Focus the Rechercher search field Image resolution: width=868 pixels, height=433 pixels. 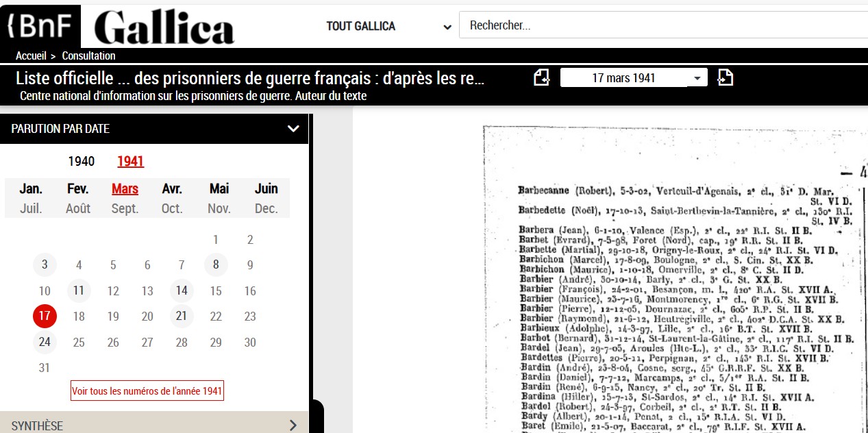[x=663, y=26]
